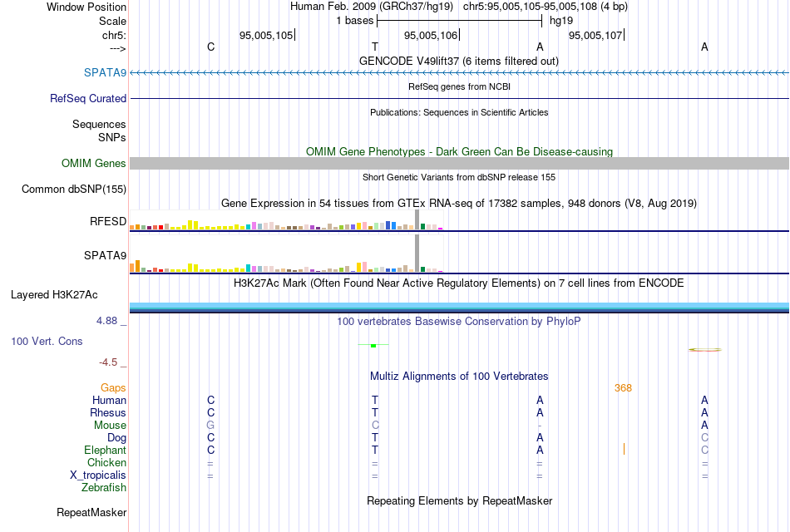Screen dimensions: 790x532
Task: Click the green PhyloP conservation marker
Action: click(373, 345)
